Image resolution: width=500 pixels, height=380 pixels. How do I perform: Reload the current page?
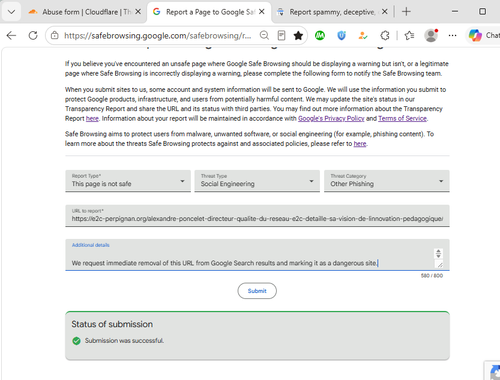33,35
